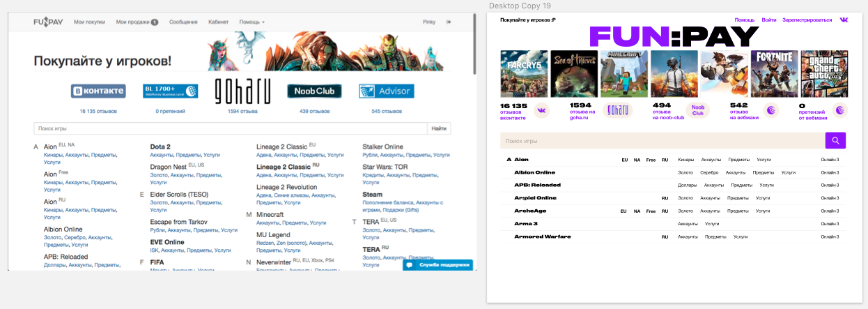Screen dimensions: 868x309
Task: Click the logout icon next to Pinky
Action: click(x=449, y=22)
